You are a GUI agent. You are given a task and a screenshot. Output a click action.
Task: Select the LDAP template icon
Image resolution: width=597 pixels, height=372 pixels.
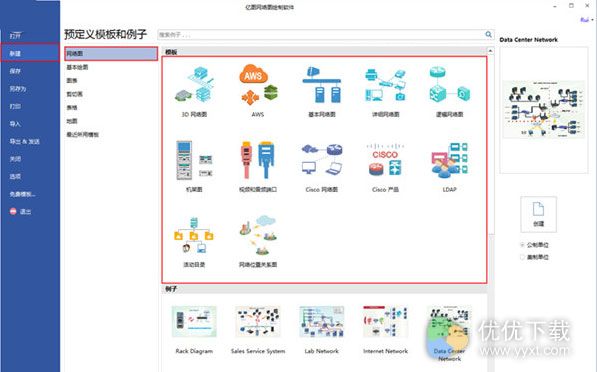pos(449,160)
